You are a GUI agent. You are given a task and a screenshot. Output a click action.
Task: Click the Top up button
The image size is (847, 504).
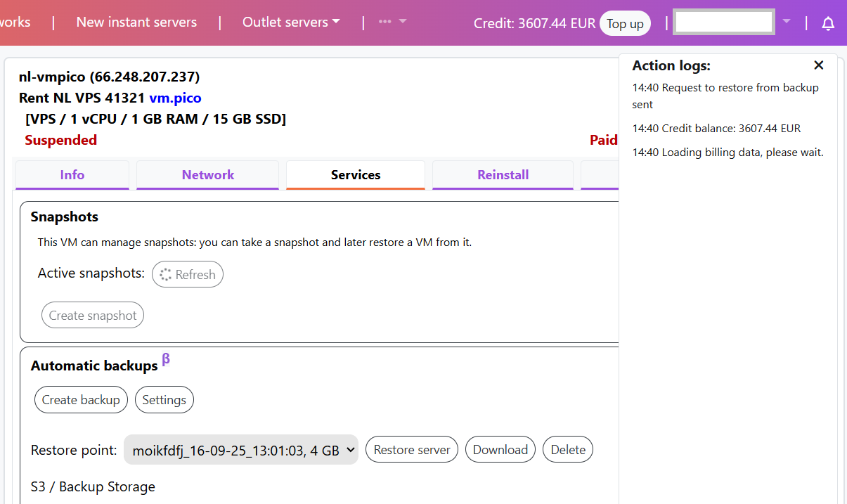(625, 23)
